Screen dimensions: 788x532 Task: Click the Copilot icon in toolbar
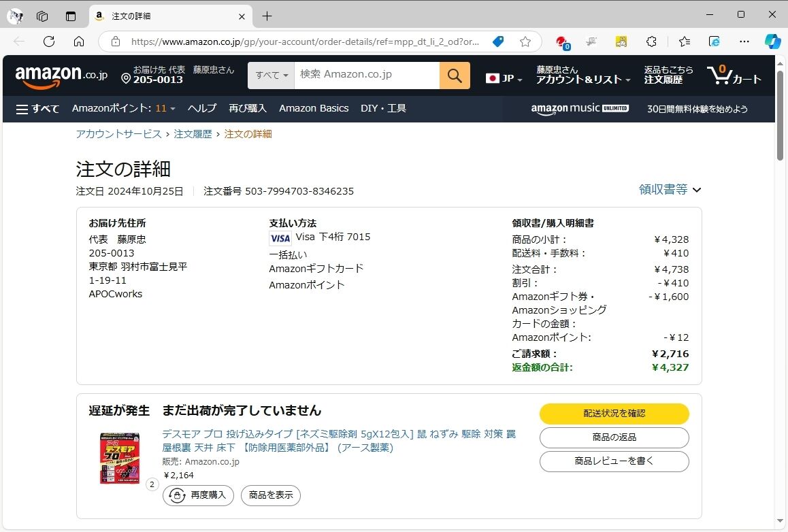click(x=772, y=41)
